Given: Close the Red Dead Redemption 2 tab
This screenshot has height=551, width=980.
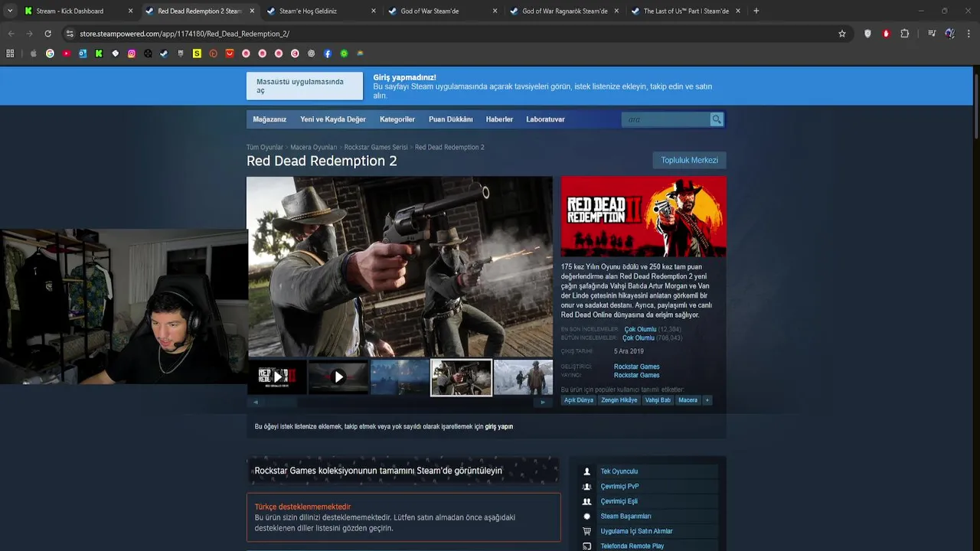Looking at the screenshot, I should [x=251, y=11].
